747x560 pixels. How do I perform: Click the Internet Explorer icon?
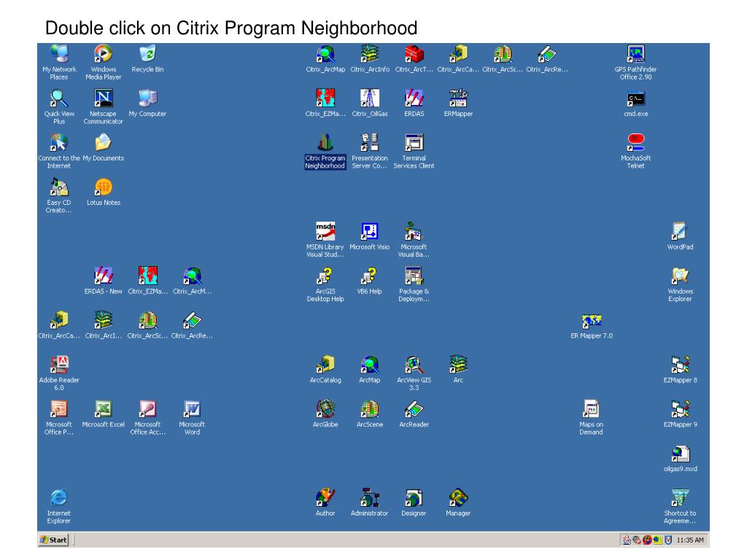(x=59, y=497)
